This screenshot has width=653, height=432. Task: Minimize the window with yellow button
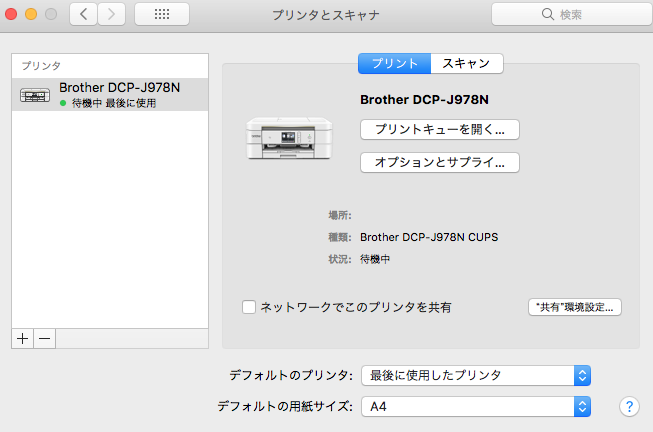tap(31, 14)
